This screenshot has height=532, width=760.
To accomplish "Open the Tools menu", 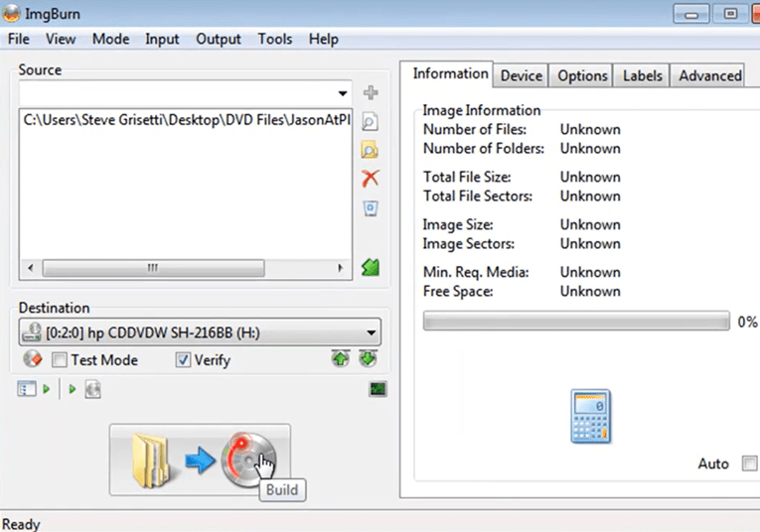I will pyautogui.click(x=275, y=39).
